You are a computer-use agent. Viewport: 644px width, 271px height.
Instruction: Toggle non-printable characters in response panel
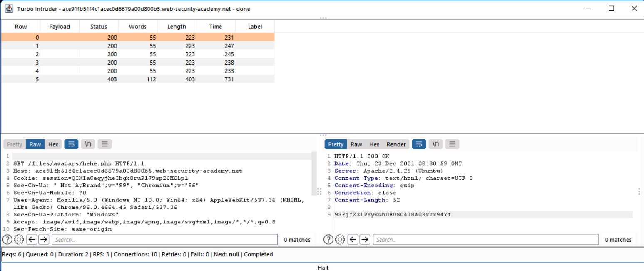tap(435, 144)
